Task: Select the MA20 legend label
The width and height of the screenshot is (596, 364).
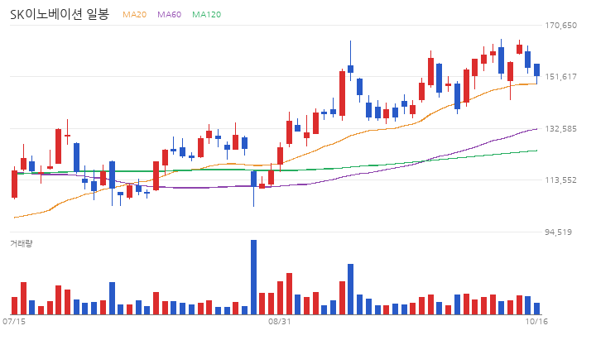Action: click(135, 14)
